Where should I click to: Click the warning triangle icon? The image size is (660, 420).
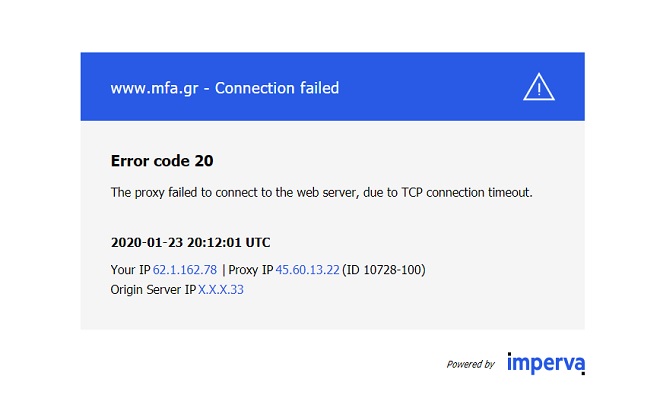point(538,87)
